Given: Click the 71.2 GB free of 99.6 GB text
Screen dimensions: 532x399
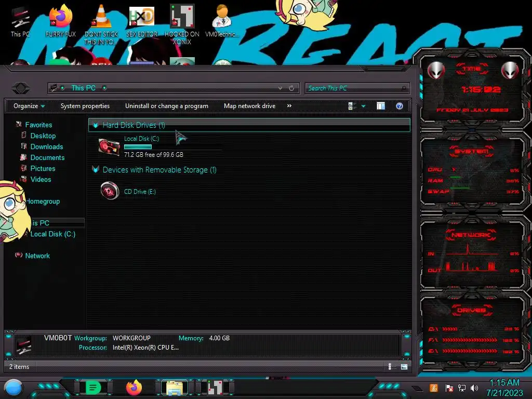Looking at the screenshot, I should click(154, 155).
